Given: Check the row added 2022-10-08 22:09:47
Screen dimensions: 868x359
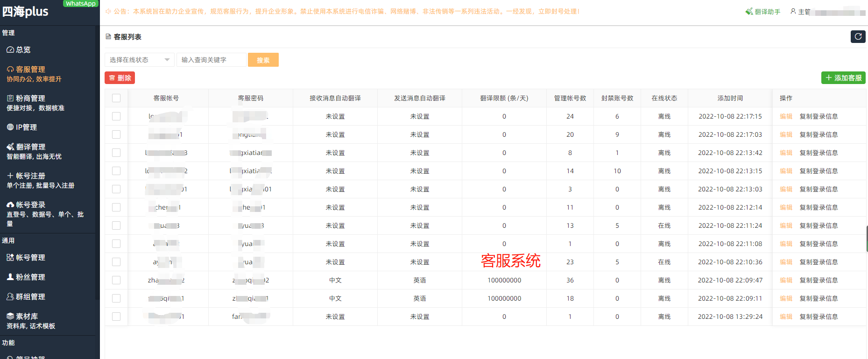Looking at the screenshot, I should (x=116, y=280).
